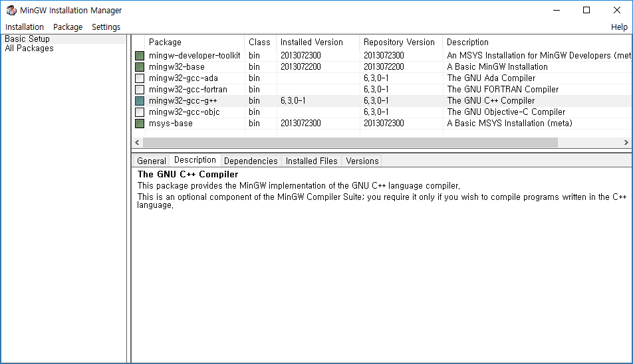
Task: Click installed version 2013072200 of mingw32-base
Action: point(301,67)
